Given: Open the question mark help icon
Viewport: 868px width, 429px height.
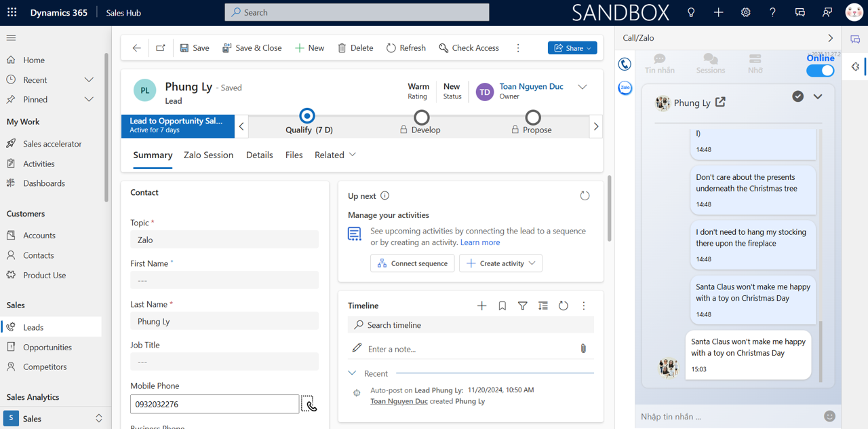Looking at the screenshot, I should pyautogui.click(x=772, y=12).
